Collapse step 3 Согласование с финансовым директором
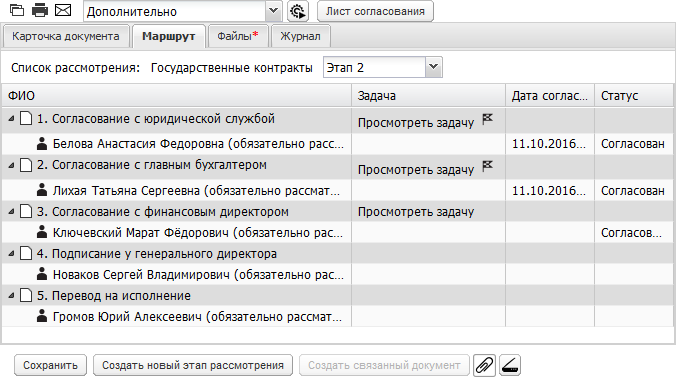676x389 pixels. [x=11, y=211]
